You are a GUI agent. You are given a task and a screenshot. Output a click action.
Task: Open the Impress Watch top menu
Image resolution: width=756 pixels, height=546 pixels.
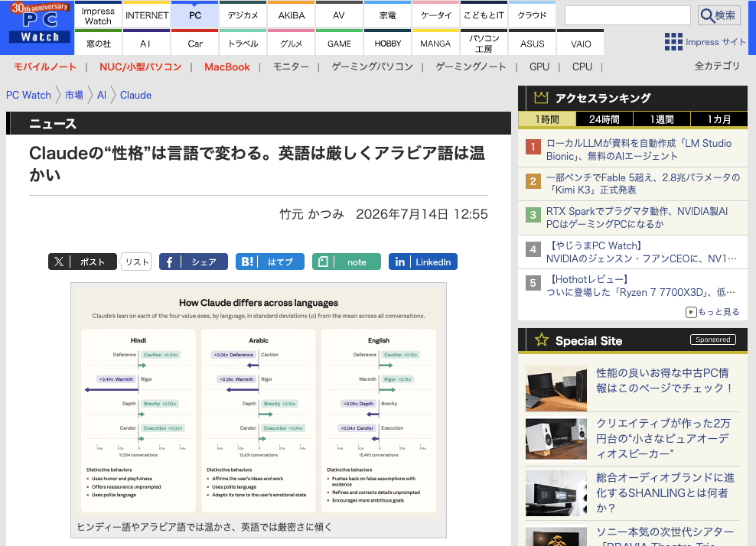[98, 15]
